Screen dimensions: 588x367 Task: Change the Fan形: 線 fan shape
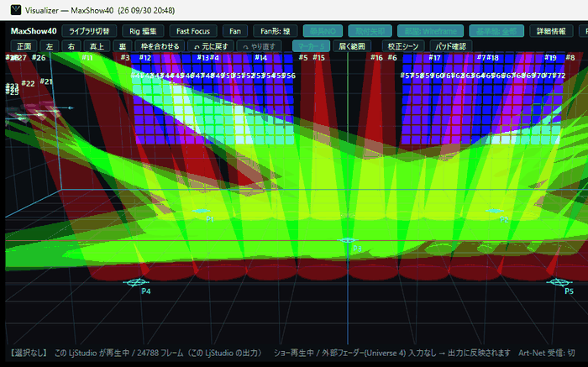276,31
